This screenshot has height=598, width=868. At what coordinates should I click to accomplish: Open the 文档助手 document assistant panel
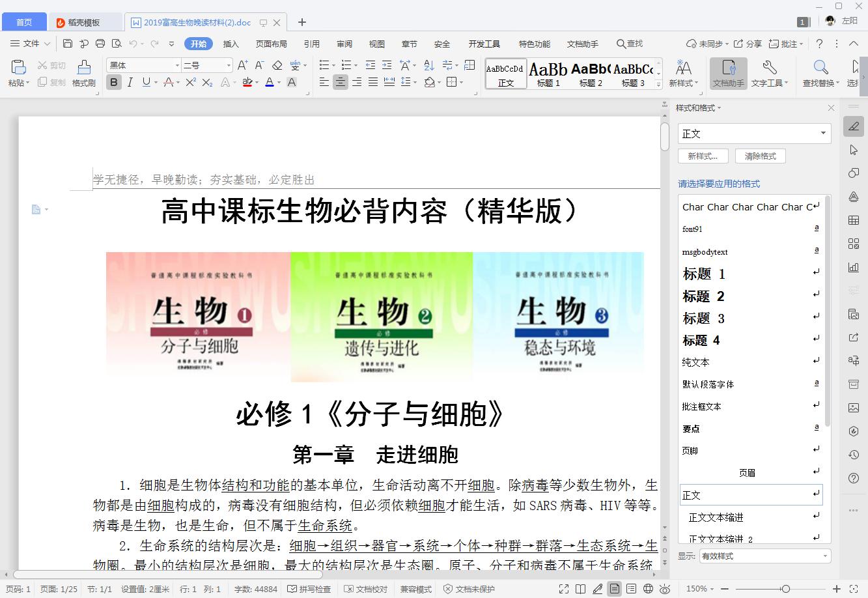click(x=727, y=73)
